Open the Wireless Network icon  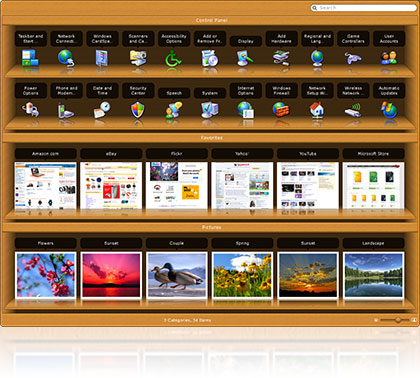(353, 110)
